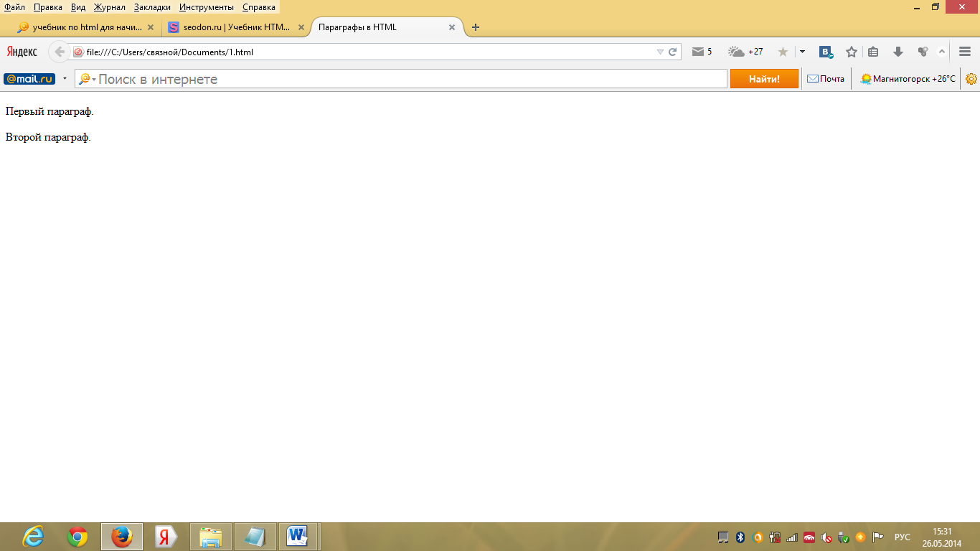Go back with the back arrow
Screen dimensions: 980x551
point(60,52)
